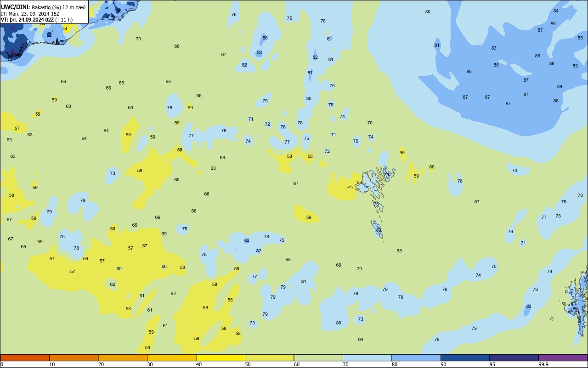
Task: Click the 30–40 golden legend swatch
Action: 172,357
